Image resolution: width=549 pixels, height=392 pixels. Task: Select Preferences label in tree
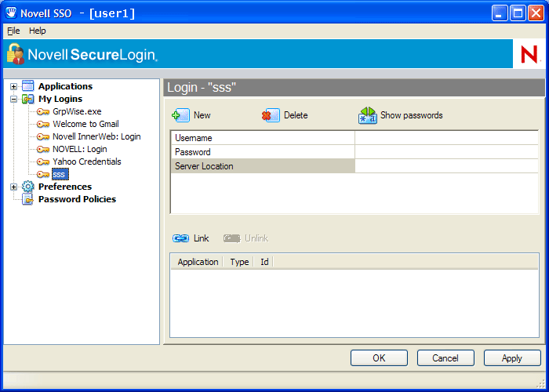[65, 187]
